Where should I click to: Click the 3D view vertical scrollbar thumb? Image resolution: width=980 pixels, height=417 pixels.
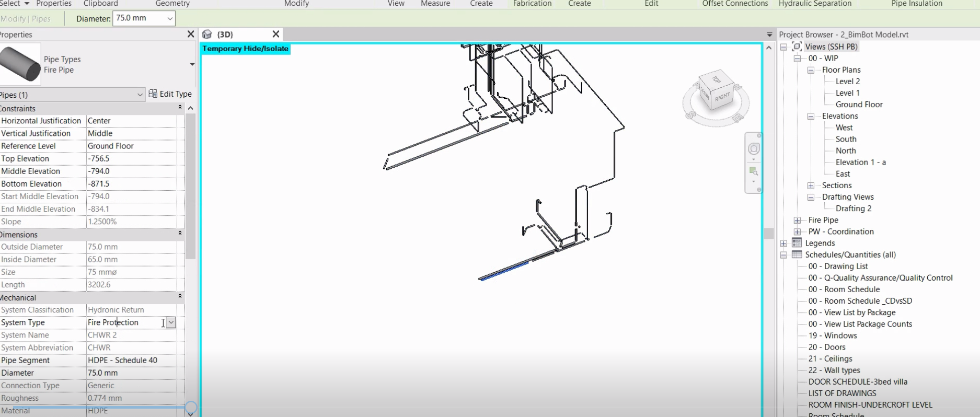tap(768, 233)
